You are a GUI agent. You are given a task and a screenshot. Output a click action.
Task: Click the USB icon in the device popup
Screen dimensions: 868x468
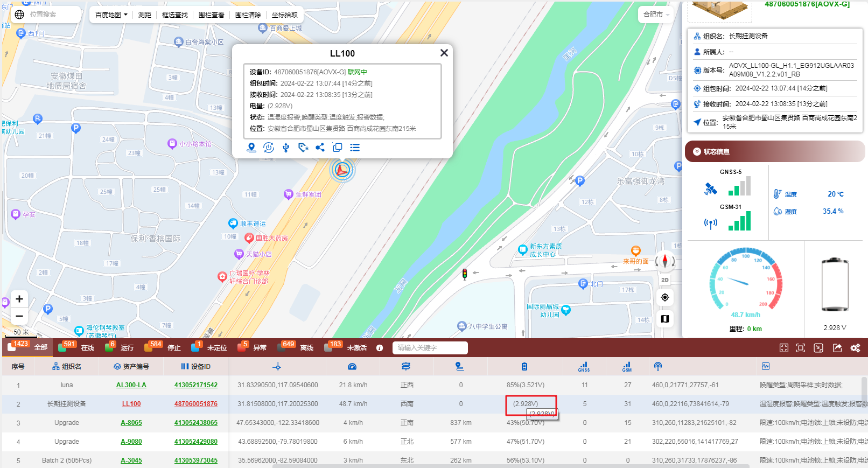coord(286,148)
